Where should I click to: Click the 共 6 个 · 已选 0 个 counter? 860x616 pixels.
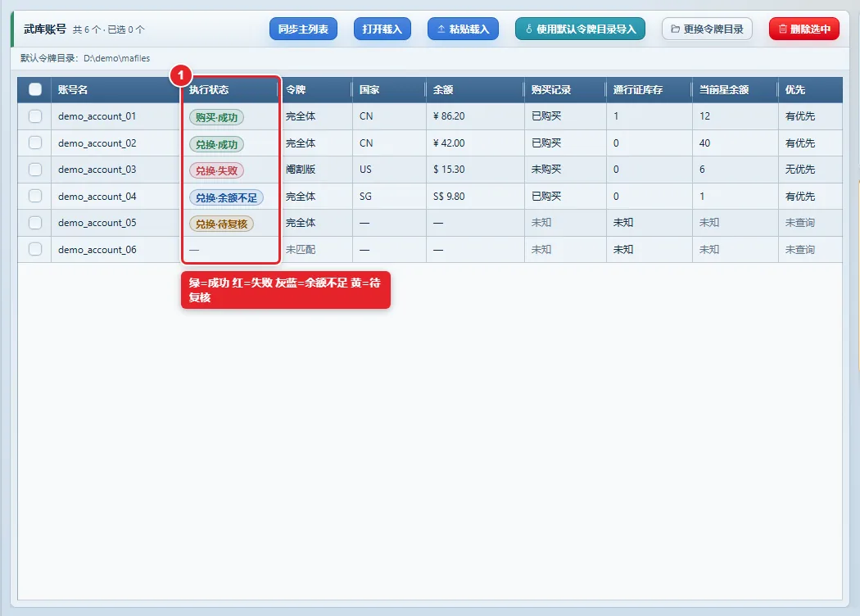[x=109, y=29]
